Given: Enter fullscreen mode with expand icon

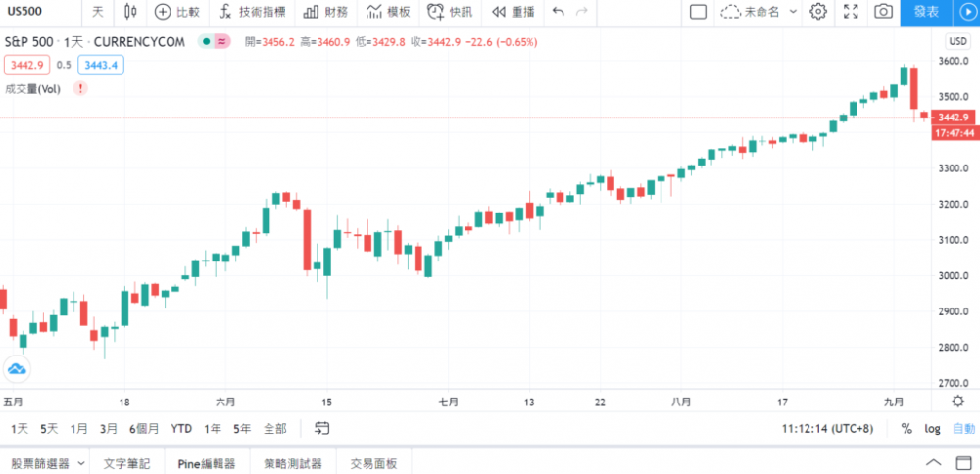Looking at the screenshot, I should point(851,11).
